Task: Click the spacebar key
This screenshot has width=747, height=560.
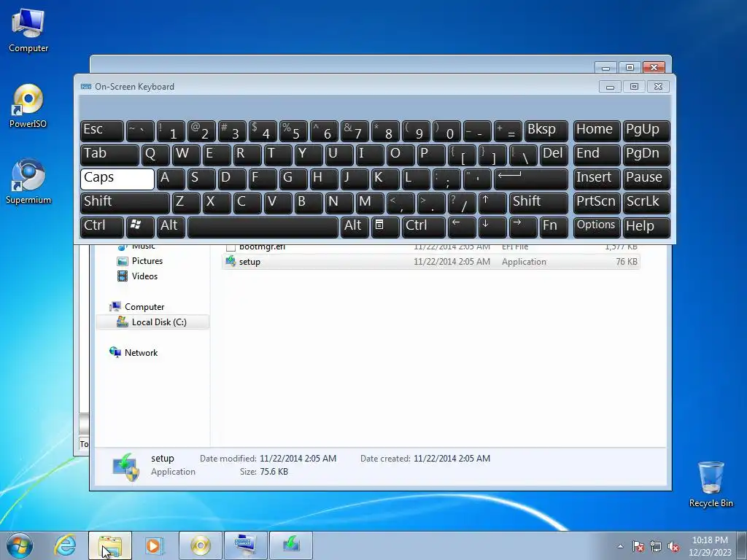Action: [263, 227]
